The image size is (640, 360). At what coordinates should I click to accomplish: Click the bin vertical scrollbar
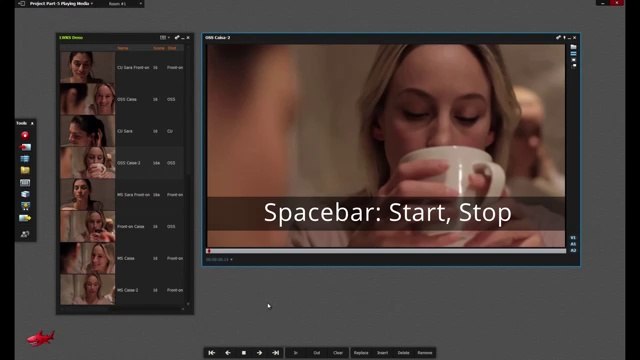(188, 176)
